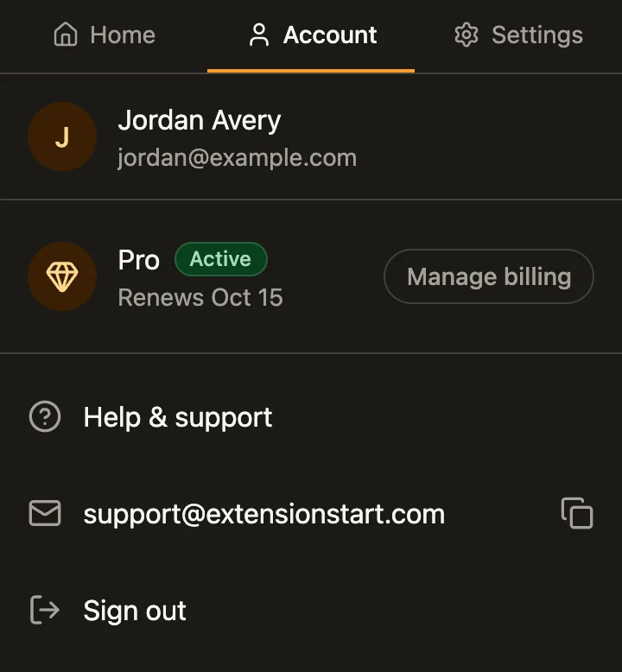Viewport: 622px width, 672px height.
Task: Click the Jordan Avery name
Action: tap(200, 120)
